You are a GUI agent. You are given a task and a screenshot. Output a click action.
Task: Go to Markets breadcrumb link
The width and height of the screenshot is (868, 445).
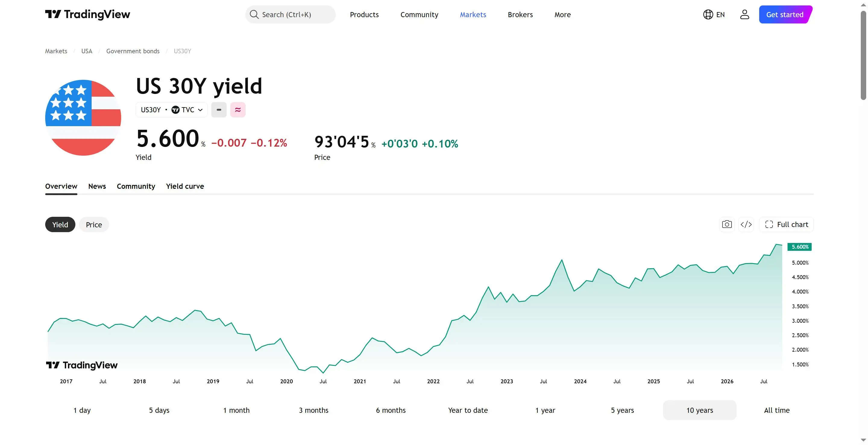56,51
